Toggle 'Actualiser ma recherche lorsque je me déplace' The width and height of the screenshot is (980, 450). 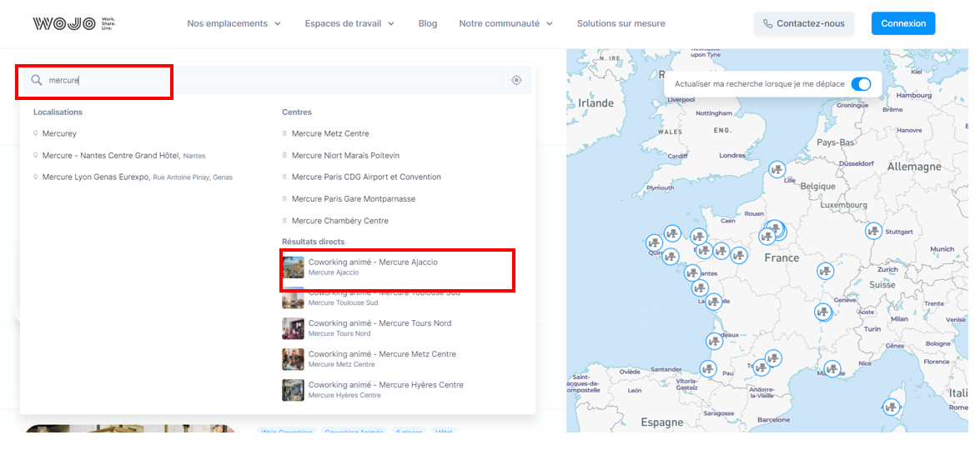click(x=861, y=83)
